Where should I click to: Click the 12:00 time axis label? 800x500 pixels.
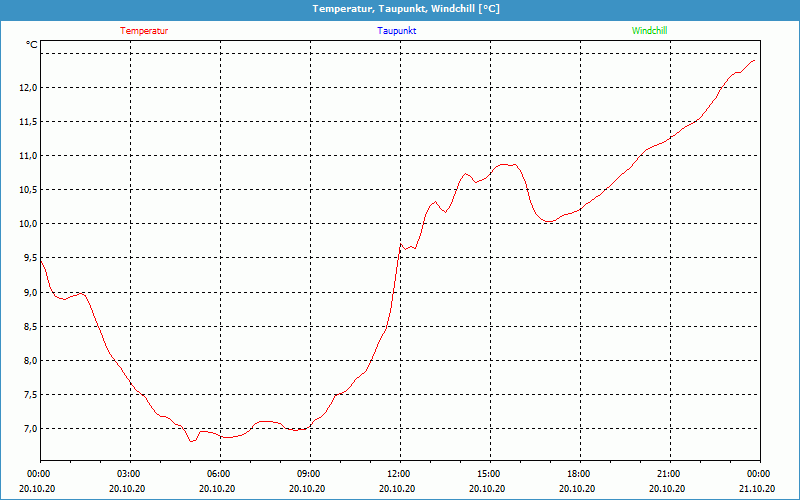point(398,474)
